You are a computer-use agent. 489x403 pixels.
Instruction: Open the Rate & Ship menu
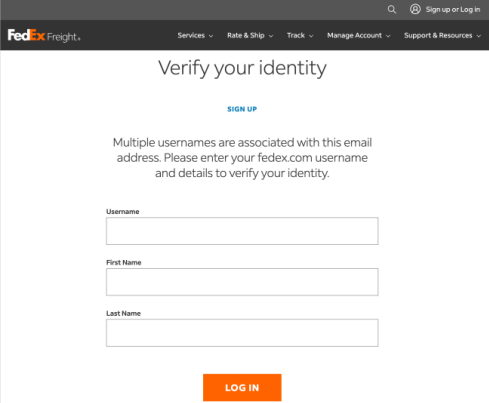click(x=246, y=35)
